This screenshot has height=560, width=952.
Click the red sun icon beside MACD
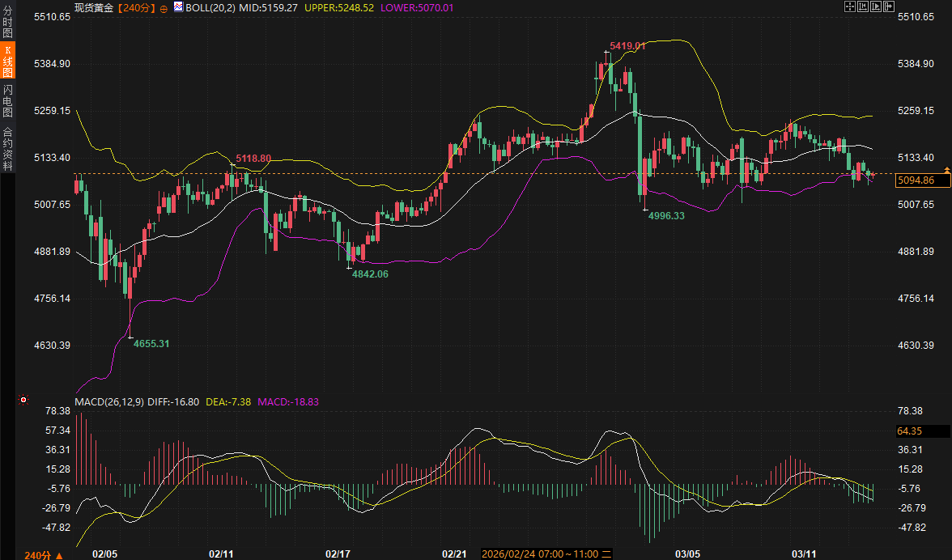23,400
